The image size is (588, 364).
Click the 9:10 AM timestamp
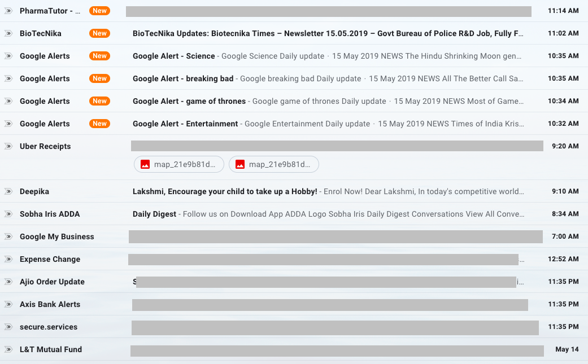coord(565,191)
